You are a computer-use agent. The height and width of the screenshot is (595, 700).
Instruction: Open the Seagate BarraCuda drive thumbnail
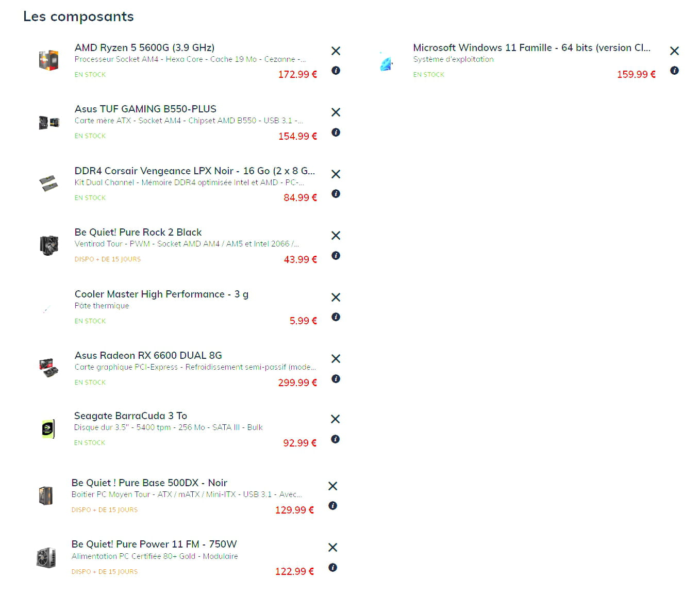point(48,428)
